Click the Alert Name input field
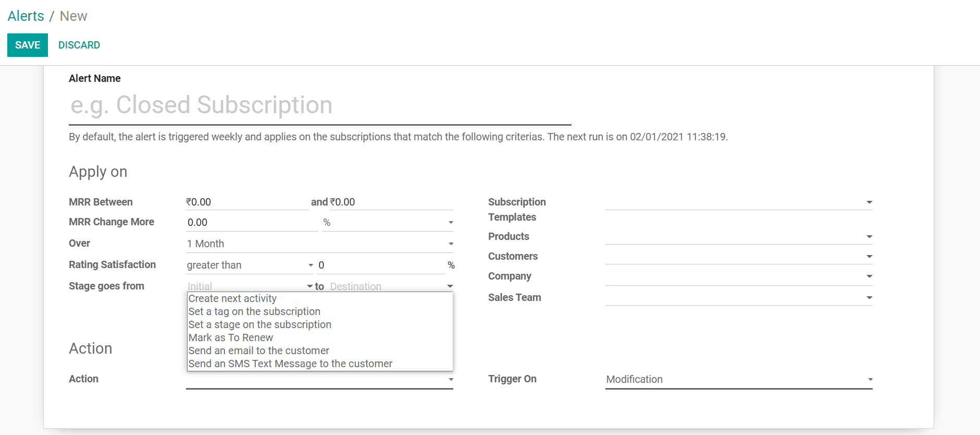 click(320, 105)
